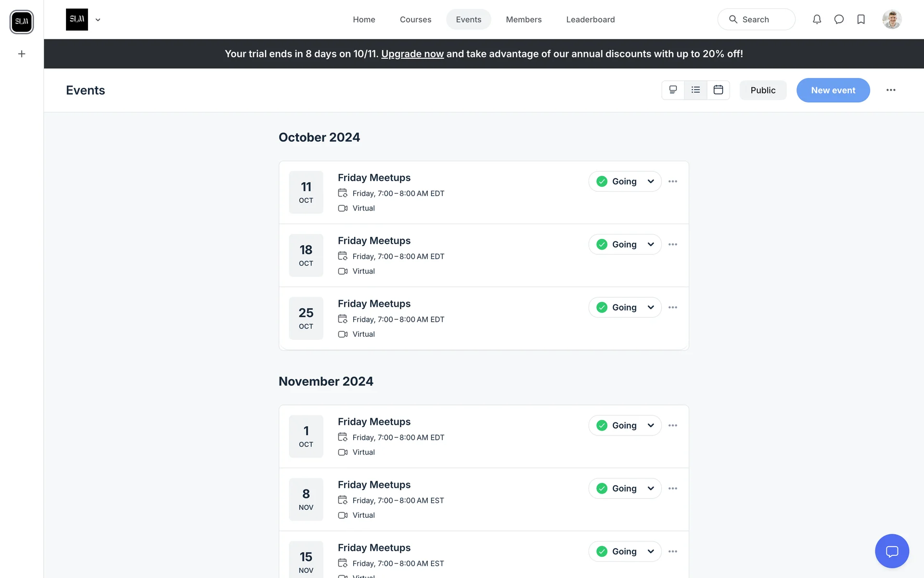Image resolution: width=924 pixels, height=578 pixels.
Task: Open the more options menu next to New event
Action: [x=891, y=90]
